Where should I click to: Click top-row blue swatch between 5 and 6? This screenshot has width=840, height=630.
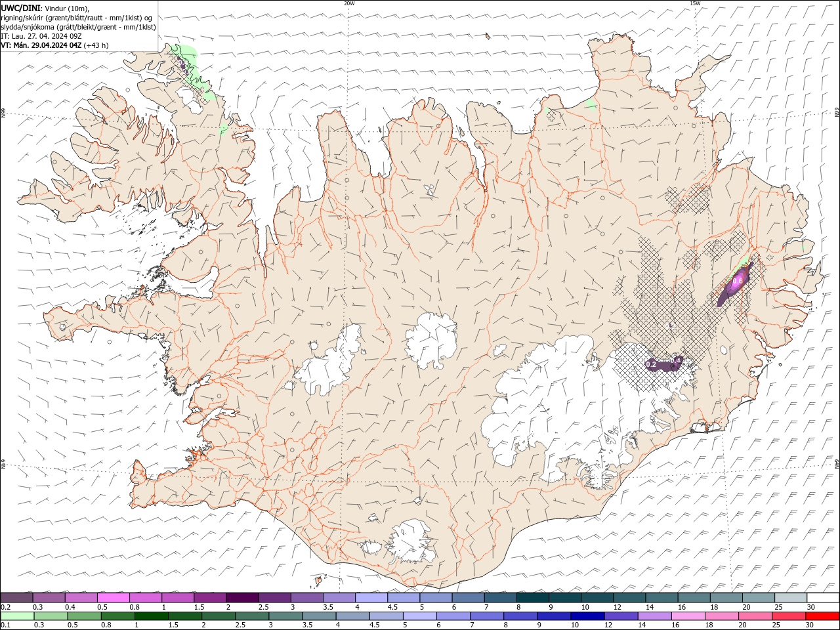pyautogui.click(x=436, y=598)
